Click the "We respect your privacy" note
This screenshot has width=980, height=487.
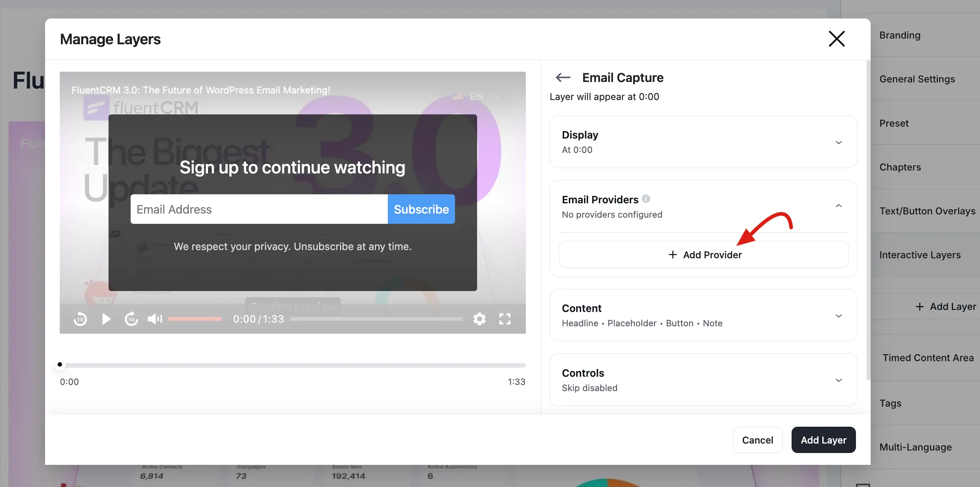tap(292, 246)
